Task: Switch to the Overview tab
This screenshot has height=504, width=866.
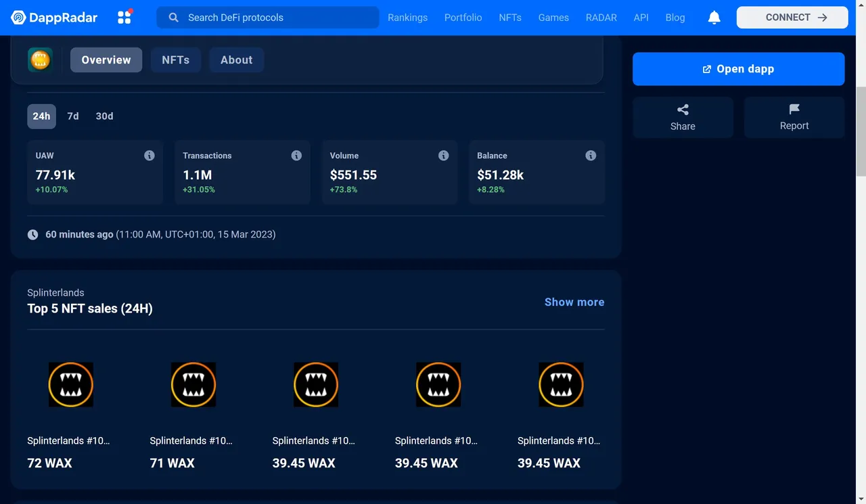Action: click(x=106, y=60)
